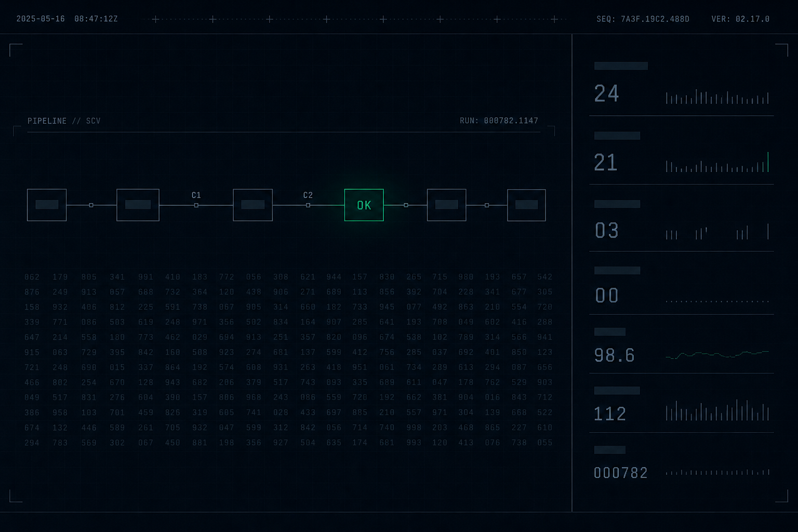The width and height of the screenshot is (798, 532).
Task: Click grid cell 991
Action: click(x=145, y=277)
